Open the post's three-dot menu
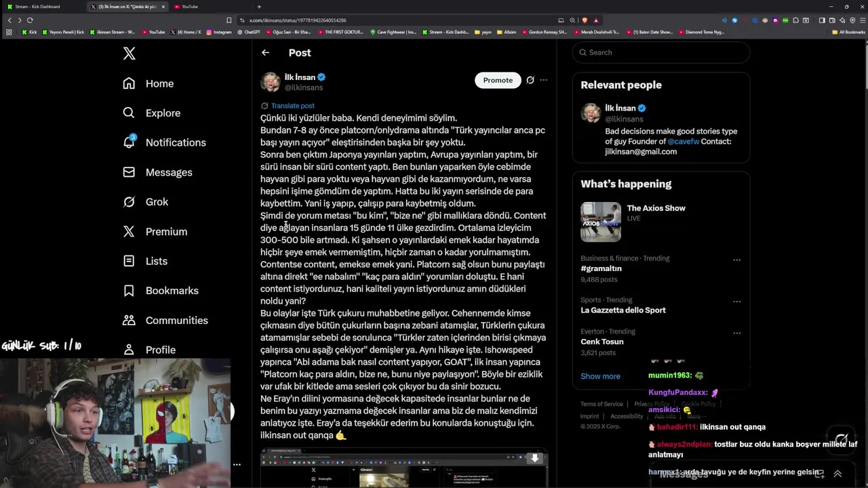This screenshot has height=488, width=868. [x=543, y=80]
